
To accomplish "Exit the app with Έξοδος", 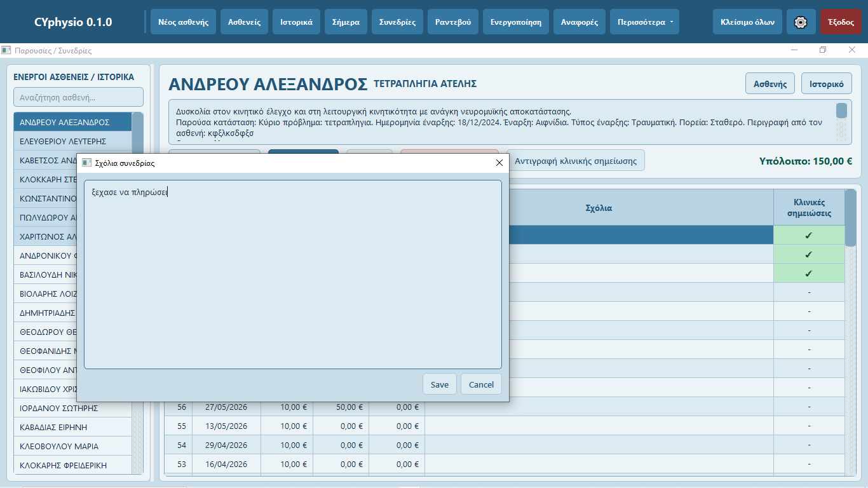I will (x=841, y=22).
